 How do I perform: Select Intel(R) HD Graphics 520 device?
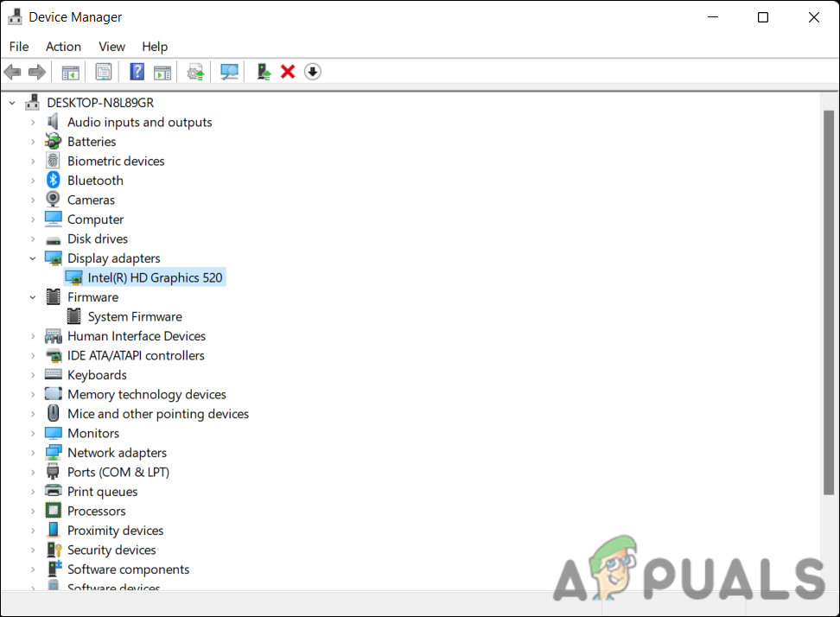(155, 277)
